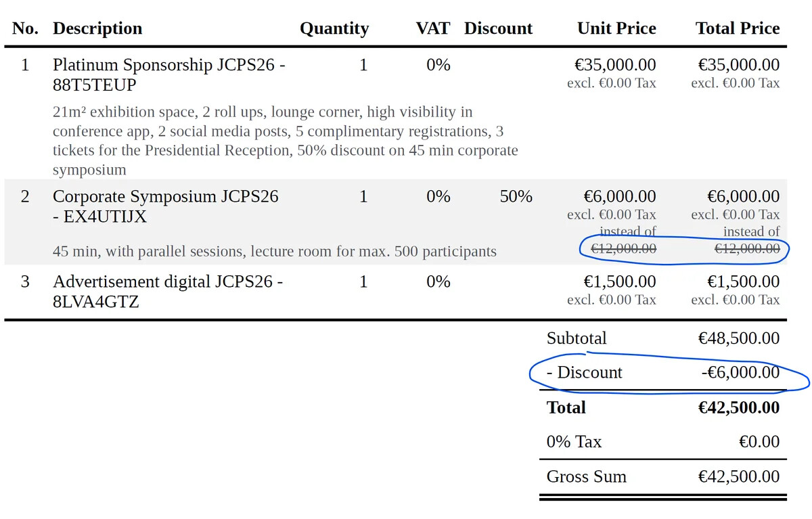The height and width of the screenshot is (519, 812).
Task: Click the "Unit Price" column header
Action: [x=616, y=28]
